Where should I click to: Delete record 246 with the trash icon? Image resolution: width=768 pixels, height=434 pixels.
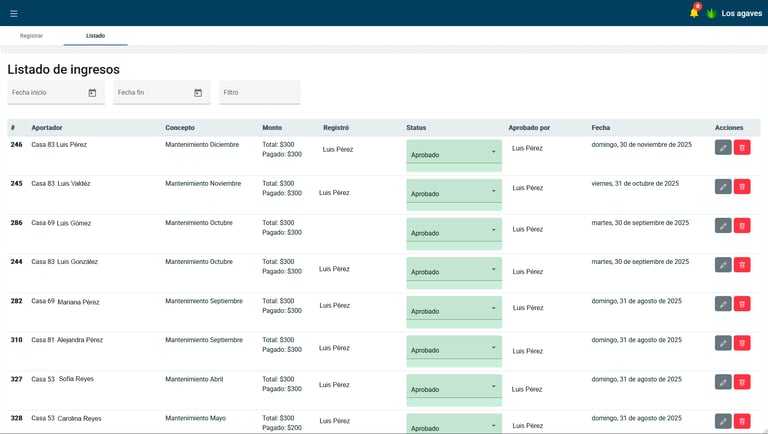pyautogui.click(x=742, y=147)
